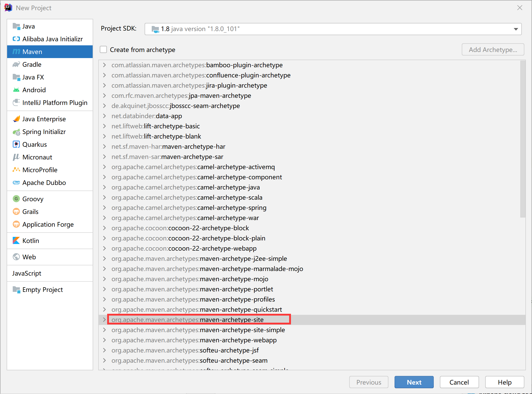Image resolution: width=532 pixels, height=394 pixels.
Task: Click the green Android robot icon
Action: click(16, 90)
